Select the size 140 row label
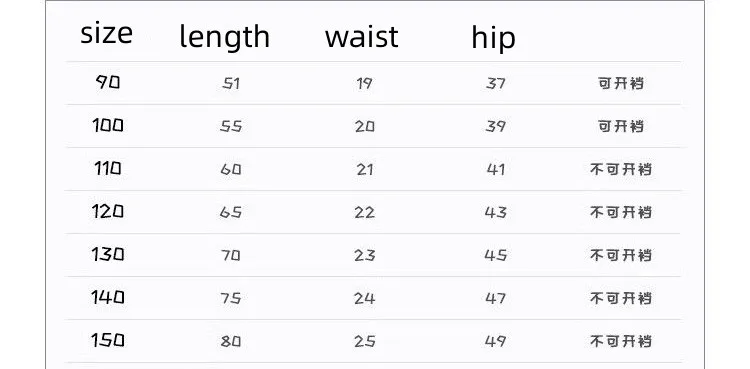 click(x=108, y=297)
